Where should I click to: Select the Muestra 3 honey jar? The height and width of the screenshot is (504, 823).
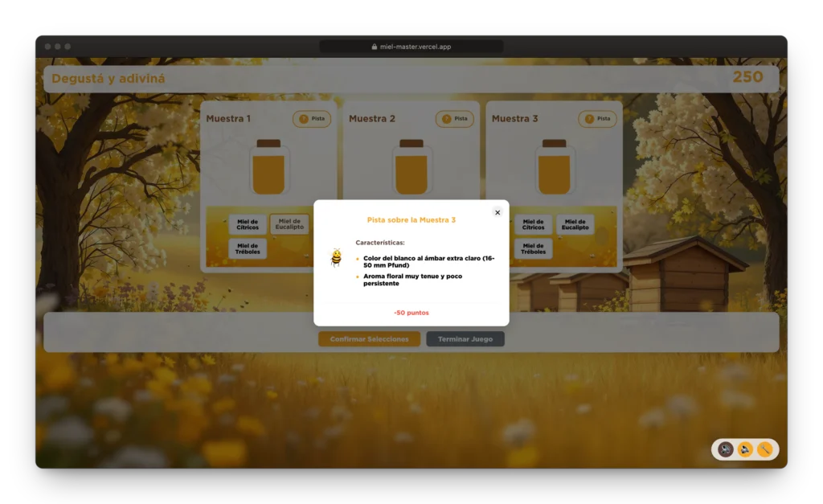[555, 167]
